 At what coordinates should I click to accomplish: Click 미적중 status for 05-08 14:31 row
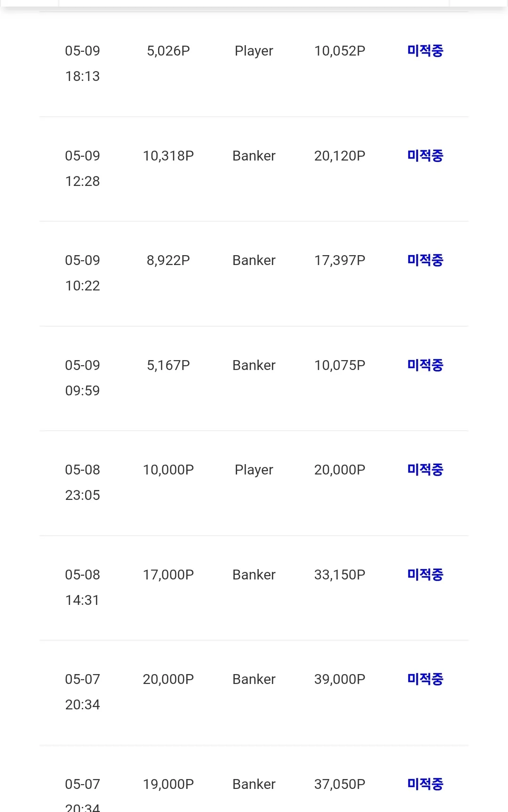(x=425, y=575)
